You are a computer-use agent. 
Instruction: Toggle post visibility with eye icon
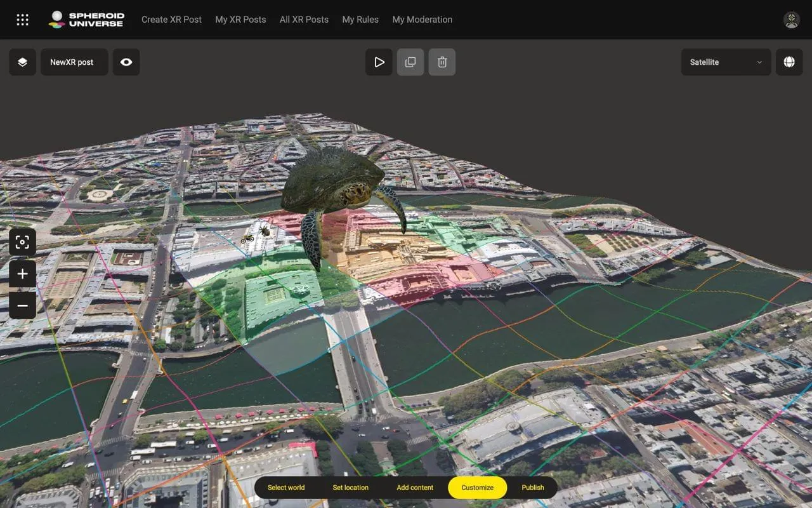point(126,62)
